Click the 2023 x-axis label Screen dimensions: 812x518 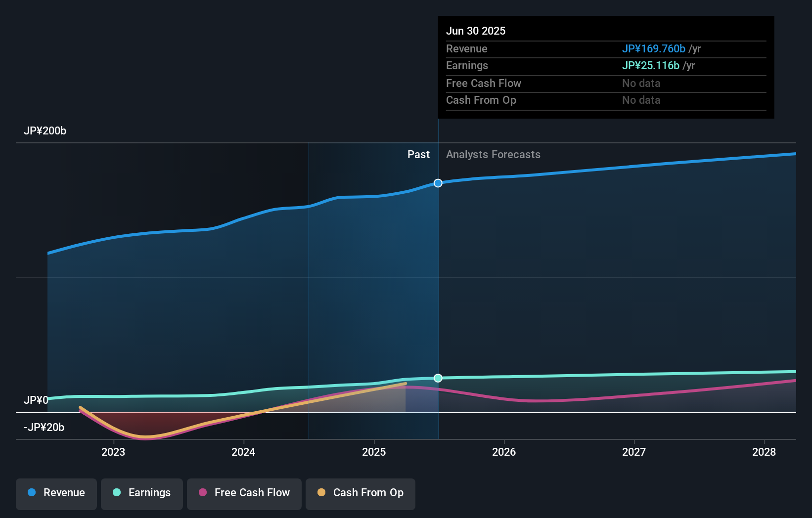113,452
